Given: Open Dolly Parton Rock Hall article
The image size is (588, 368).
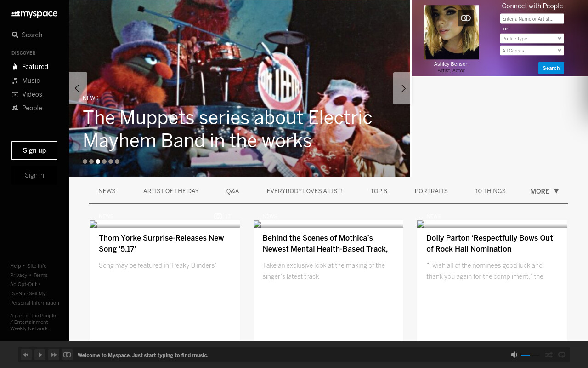Looking at the screenshot, I should [491, 243].
